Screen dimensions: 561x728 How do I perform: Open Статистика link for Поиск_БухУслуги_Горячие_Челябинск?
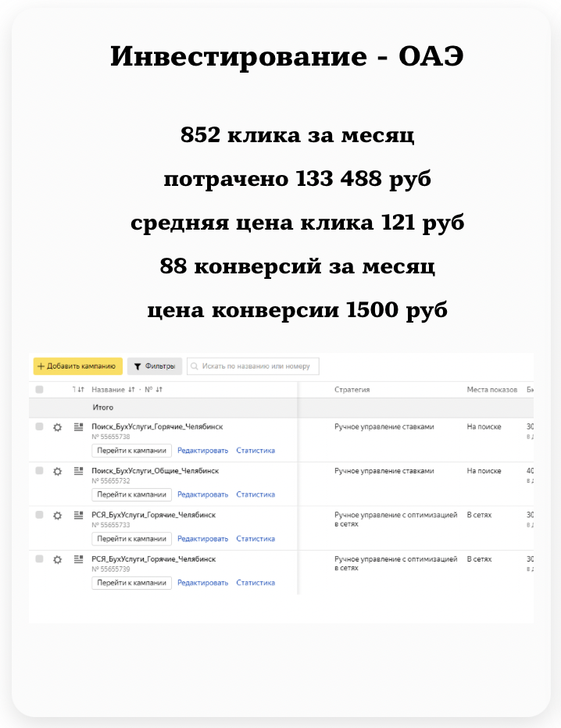255,451
